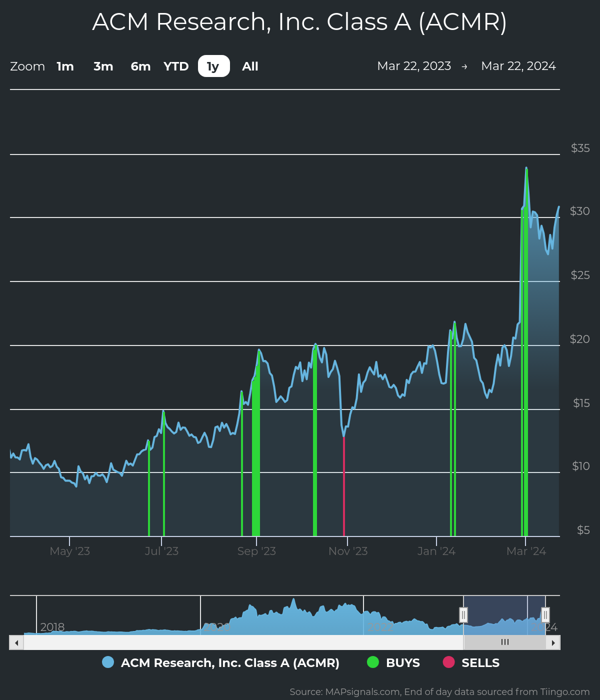The height and width of the screenshot is (700, 600).
Task: Click the left range handle in the mini chart
Action: click(x=463, y=614)
